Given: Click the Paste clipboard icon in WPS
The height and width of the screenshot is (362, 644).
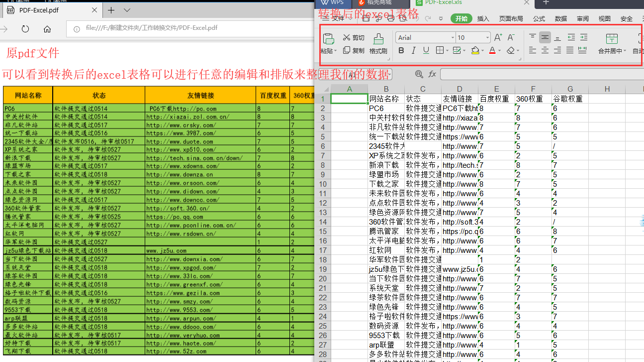Looking at the screenshot, I should [328, 39].
